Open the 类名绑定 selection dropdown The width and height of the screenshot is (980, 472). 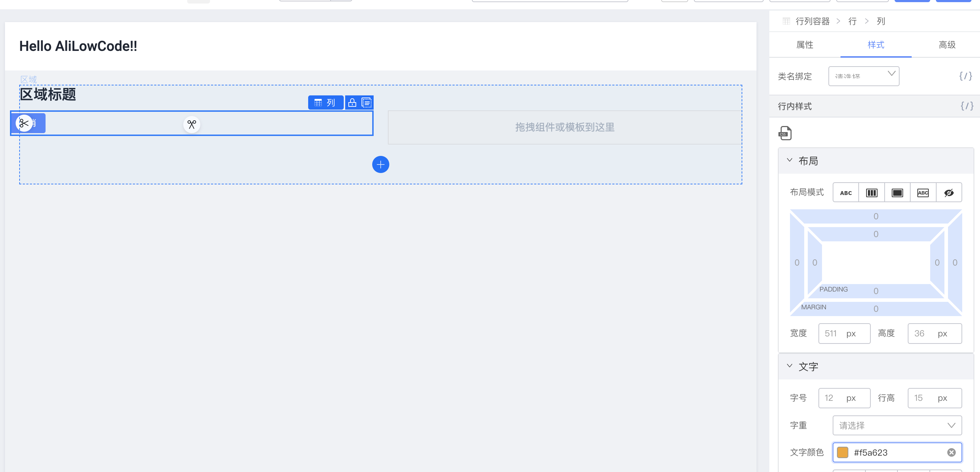[864, 76]
